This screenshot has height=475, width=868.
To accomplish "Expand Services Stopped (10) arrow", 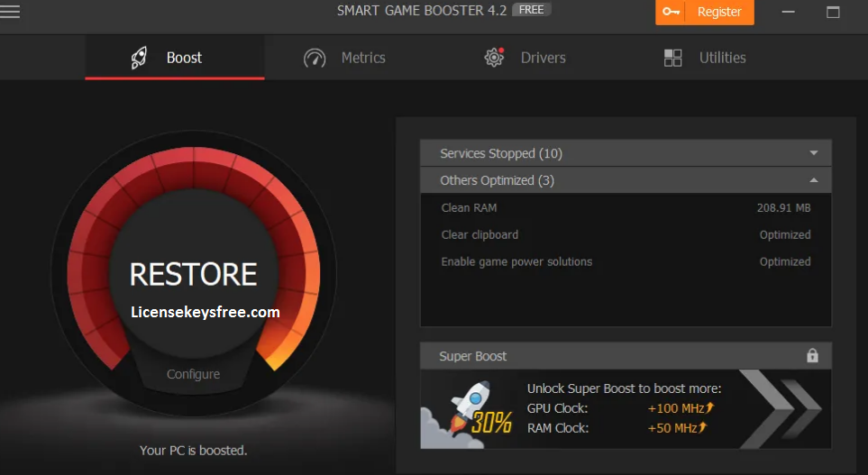I will 813,153.
